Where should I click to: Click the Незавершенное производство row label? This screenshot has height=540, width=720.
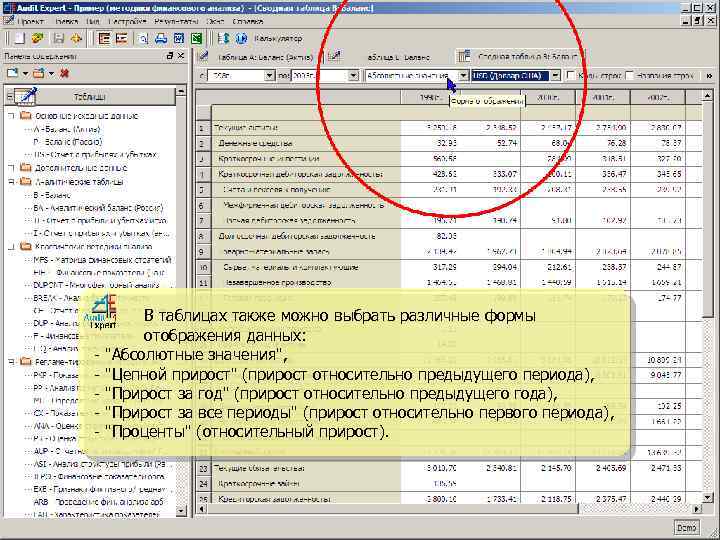[277, 282]
